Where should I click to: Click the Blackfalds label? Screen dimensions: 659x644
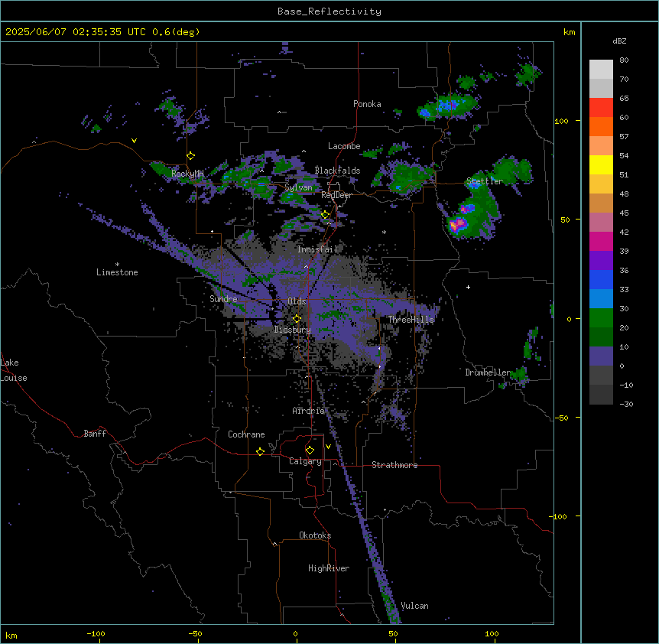(x=337, y=171)
